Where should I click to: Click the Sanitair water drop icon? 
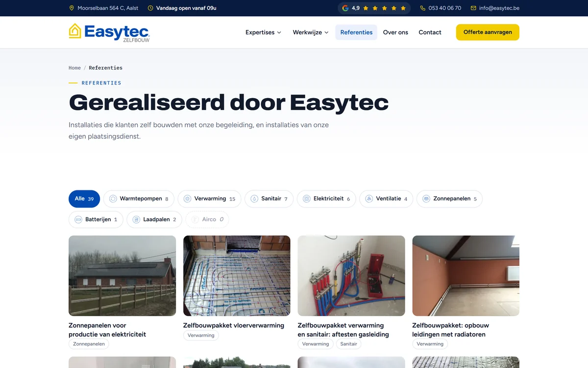[254, 199]
